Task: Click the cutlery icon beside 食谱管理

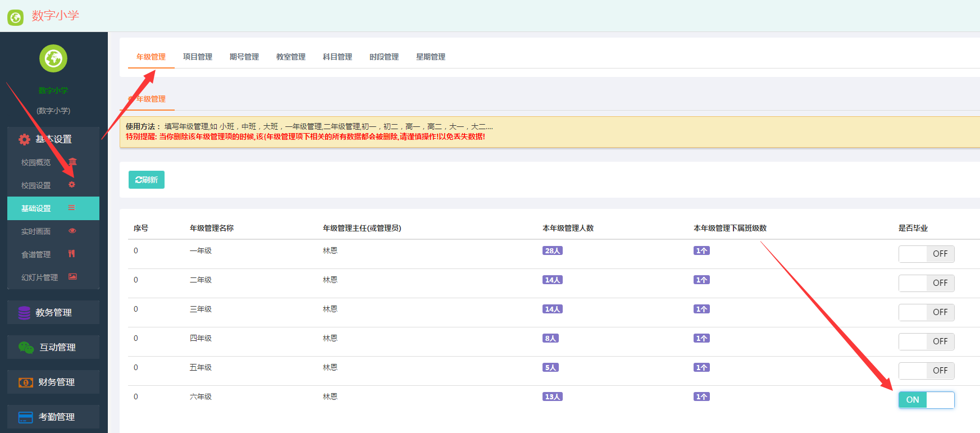Action: [x=71, y=254]
